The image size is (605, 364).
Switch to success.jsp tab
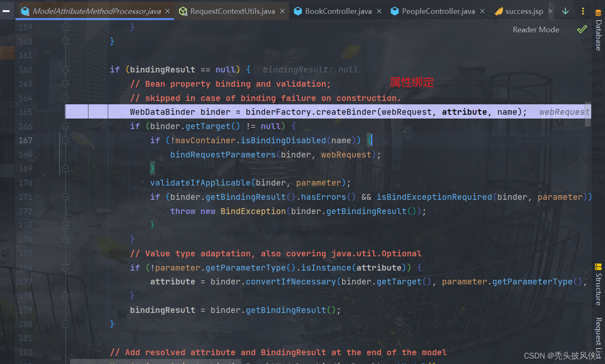(x=524, y=11)
